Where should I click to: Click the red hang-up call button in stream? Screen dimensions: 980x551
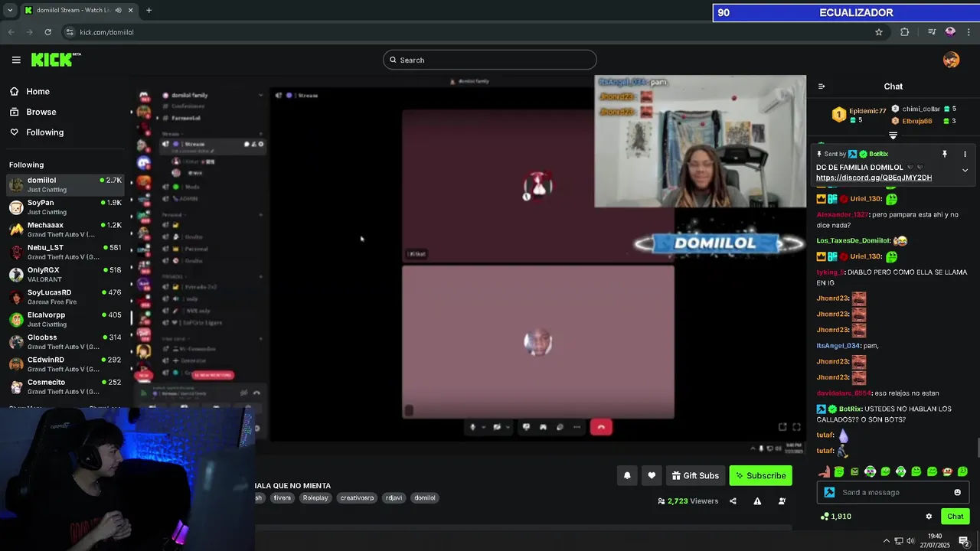pyautogui.click(x=601, y=427)
